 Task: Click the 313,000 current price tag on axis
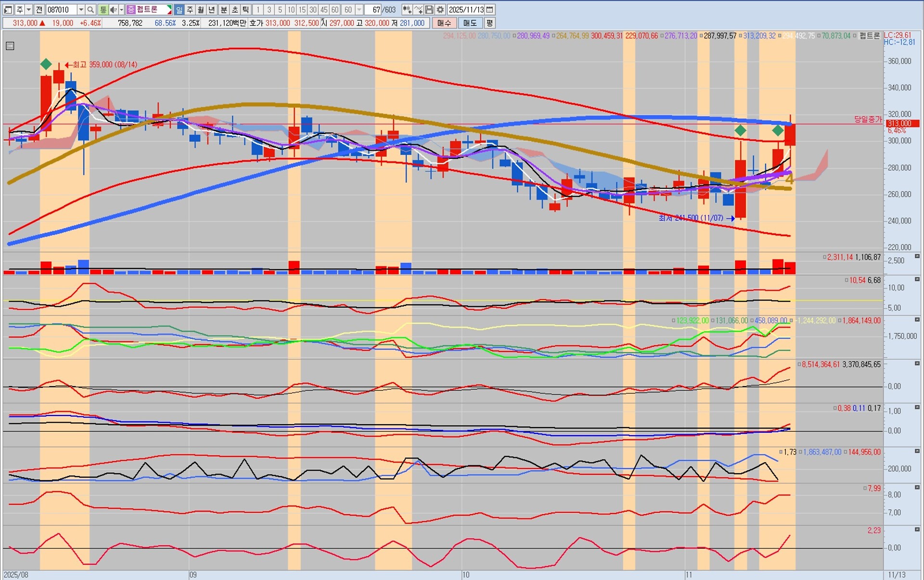point(902,124)
